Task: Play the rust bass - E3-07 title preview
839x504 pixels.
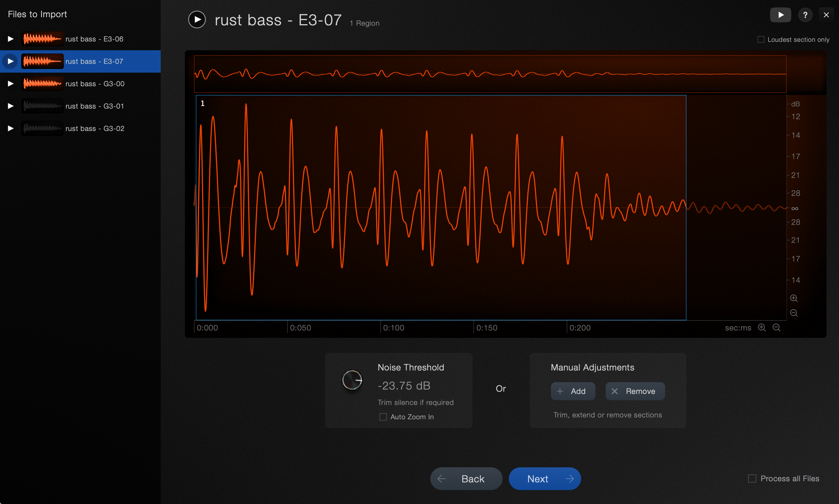Action: click(197, 19)
